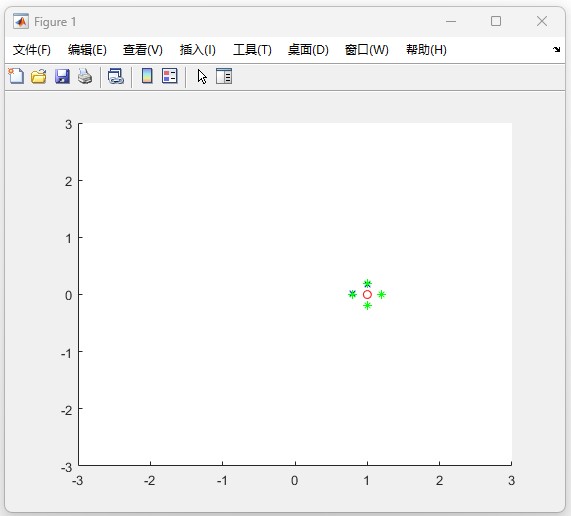Insert a legend using the toolbar icon
This screenshot has height=516, width=571.
coord(170,76)
